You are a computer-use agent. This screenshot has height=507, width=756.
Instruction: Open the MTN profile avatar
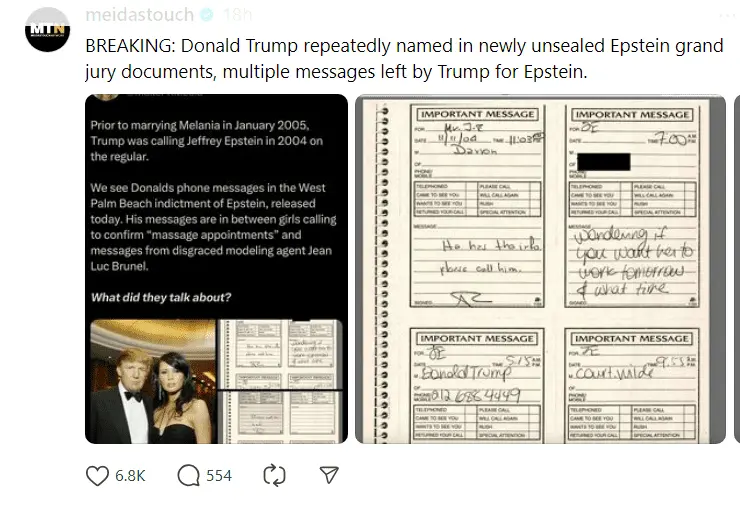click(47, 29)
